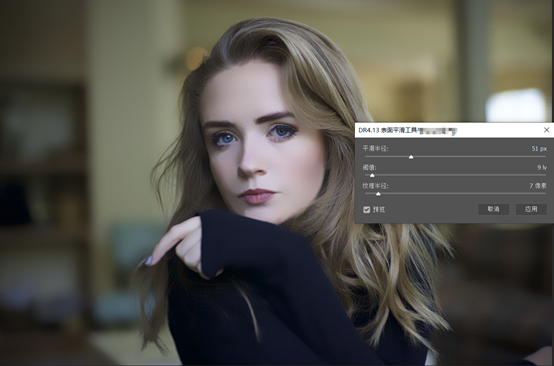Screen dimensions: 554x366
Task: Click the 平滑半径 slider handle
Action: pos(411,157)
